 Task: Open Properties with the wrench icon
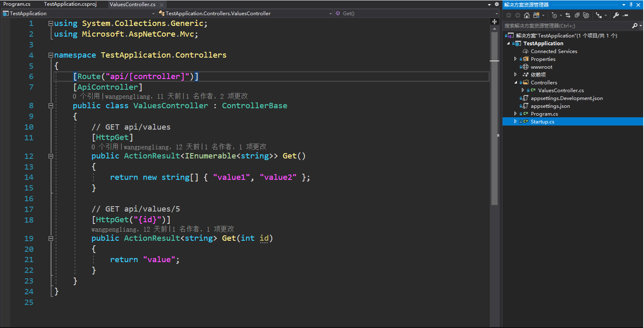click(616, 15)
